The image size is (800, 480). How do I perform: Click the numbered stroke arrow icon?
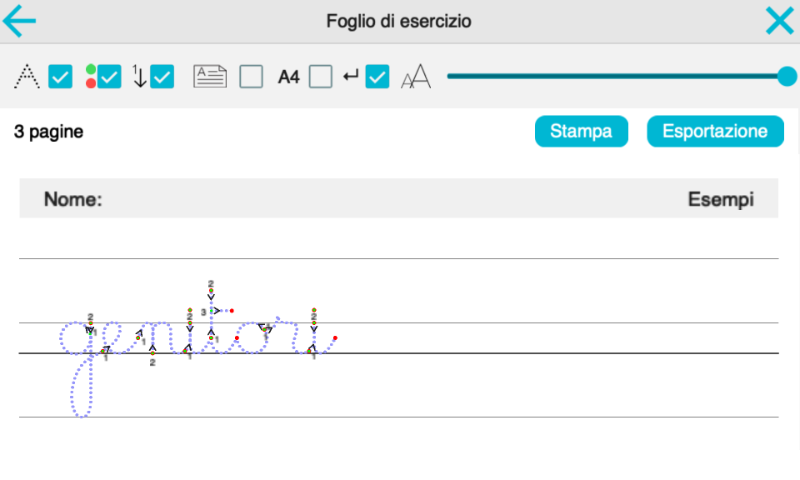click(139, 77)
